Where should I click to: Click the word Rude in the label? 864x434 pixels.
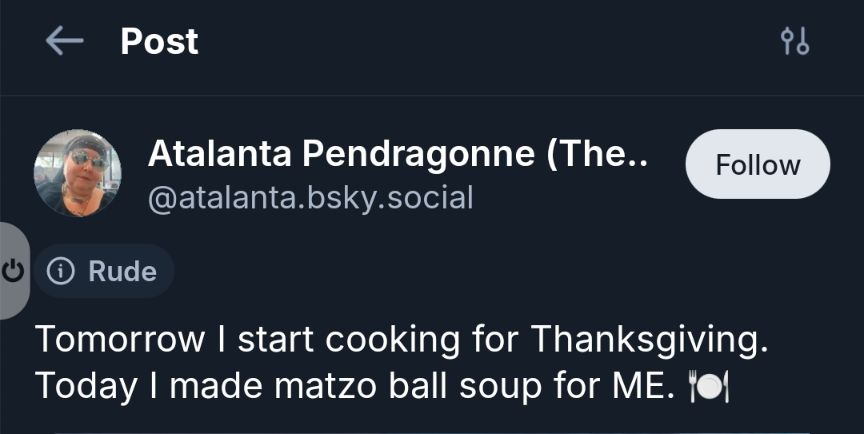click(122, 272)
